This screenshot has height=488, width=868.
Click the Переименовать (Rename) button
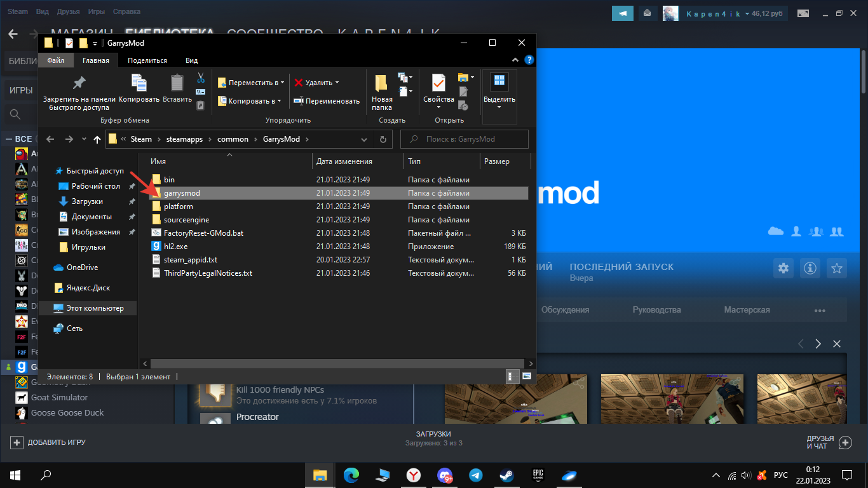pos(327,100)
